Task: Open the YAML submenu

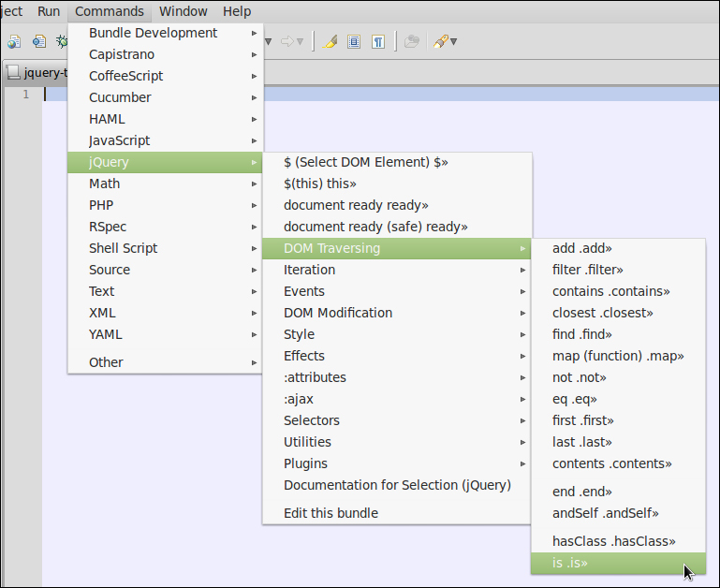Action: tap(166, 335)
